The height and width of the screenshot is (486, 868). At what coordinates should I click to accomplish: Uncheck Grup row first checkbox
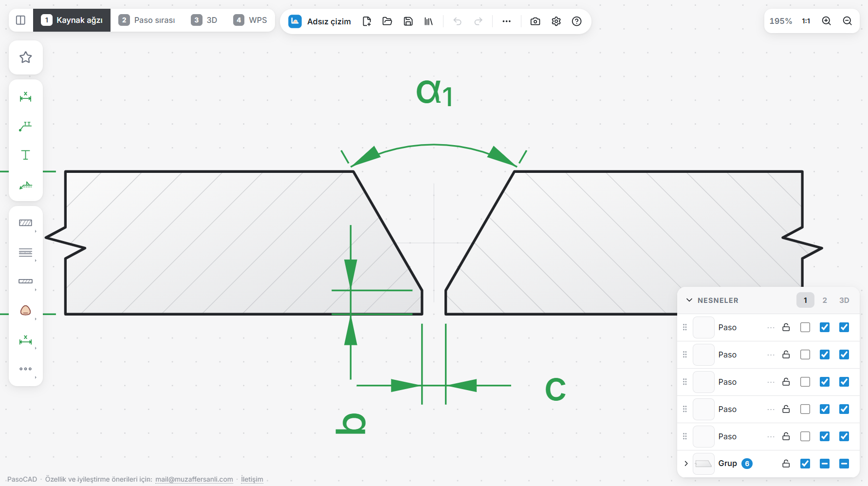click(805, 464)
